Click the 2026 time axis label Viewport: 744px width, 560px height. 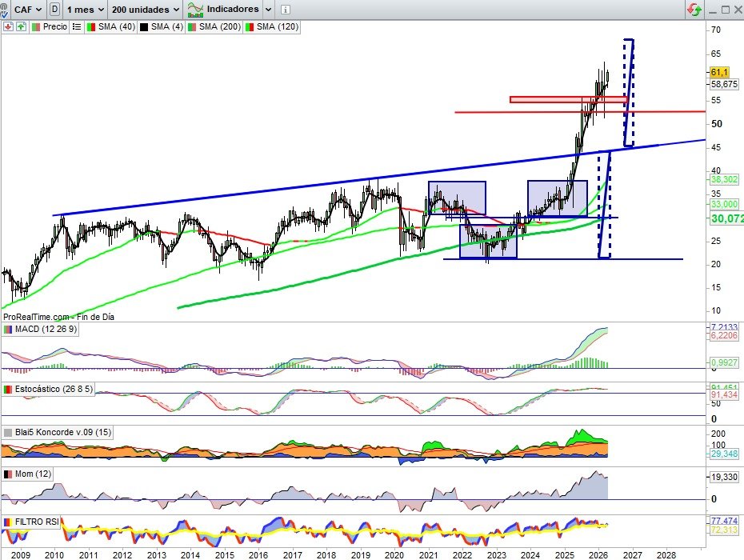coord(598,554)
